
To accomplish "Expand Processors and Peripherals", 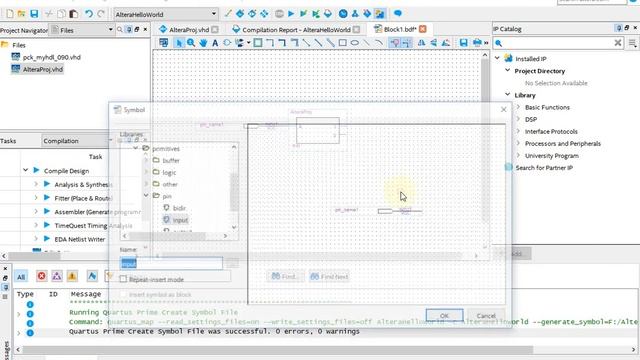I will point(518,143).
